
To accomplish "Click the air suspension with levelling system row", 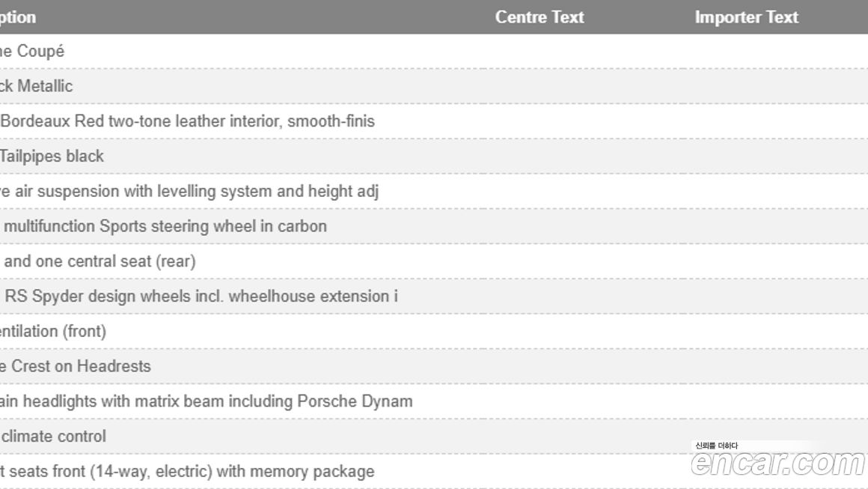I will coord(189,192).
